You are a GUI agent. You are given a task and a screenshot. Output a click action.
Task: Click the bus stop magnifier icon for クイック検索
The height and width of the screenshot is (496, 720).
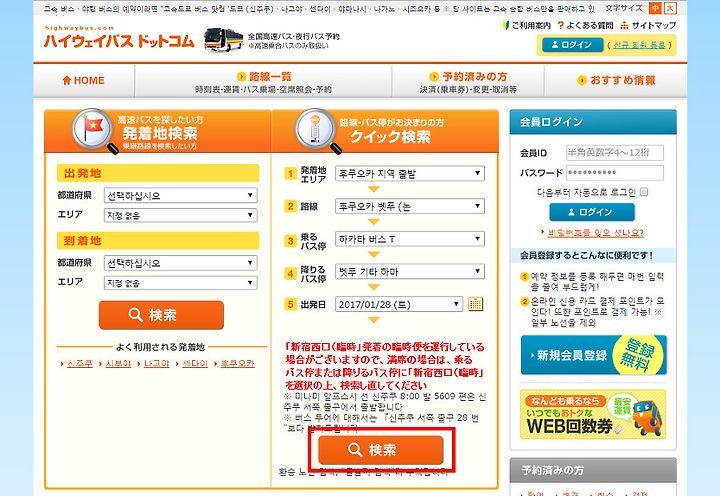(317, 130)
